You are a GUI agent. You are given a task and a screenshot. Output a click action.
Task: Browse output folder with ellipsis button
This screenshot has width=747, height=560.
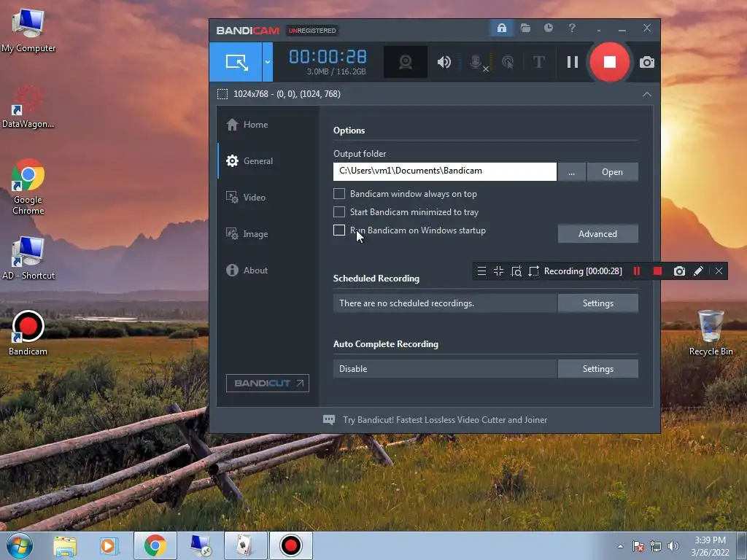(571, 172)
